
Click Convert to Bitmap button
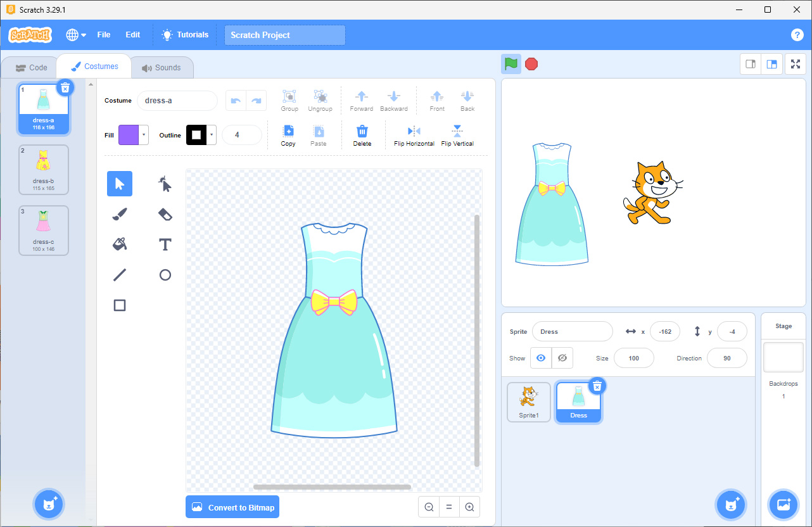(x=232, y=507)
